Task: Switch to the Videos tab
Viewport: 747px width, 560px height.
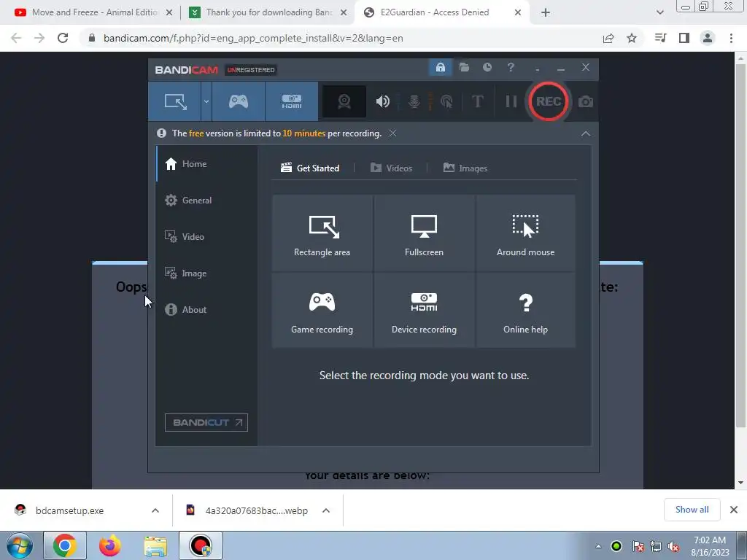Action: coord(391,168)
